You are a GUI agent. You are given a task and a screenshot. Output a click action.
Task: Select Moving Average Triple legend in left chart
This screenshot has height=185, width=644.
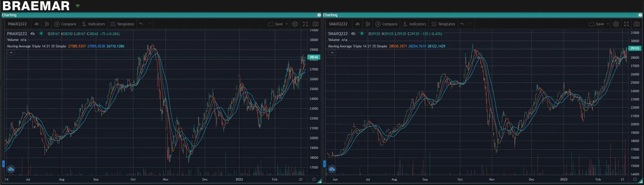pos(37,46)
